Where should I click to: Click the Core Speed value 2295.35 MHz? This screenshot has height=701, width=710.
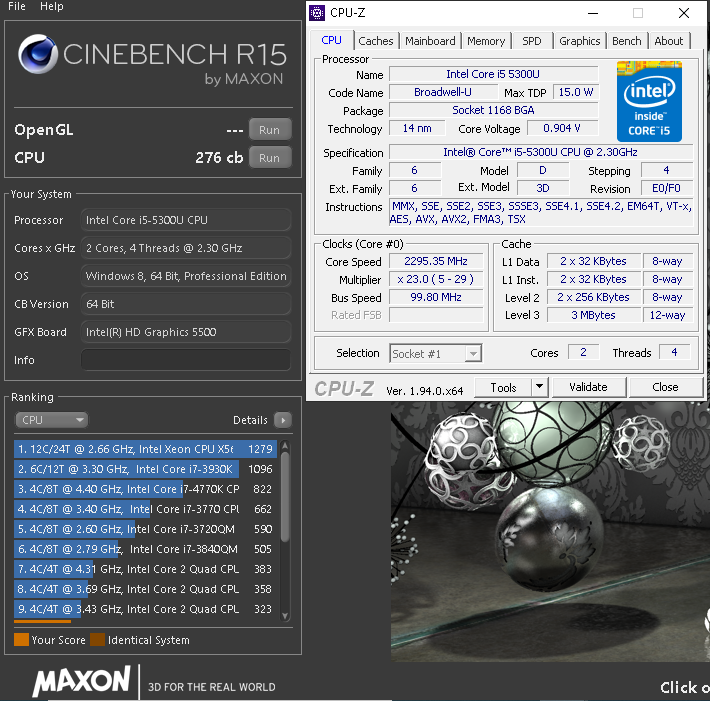[436, 261]
